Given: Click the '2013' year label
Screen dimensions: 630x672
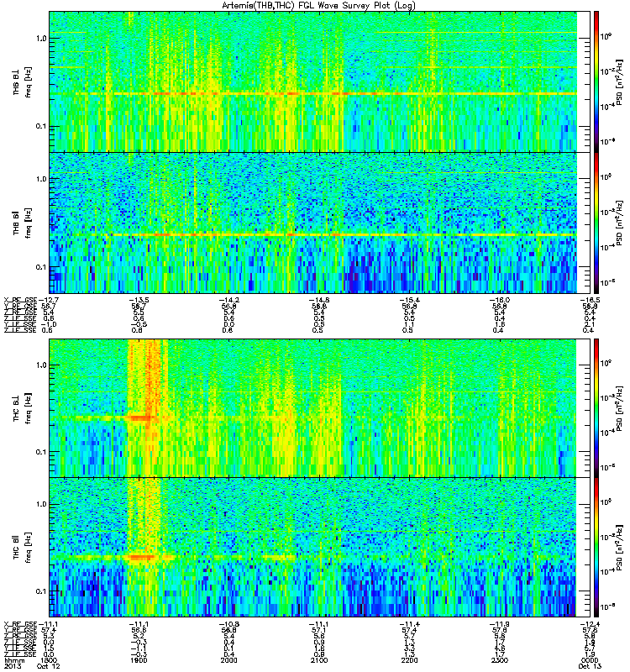Looking at the screenshot, I should [x=13, y=666].
